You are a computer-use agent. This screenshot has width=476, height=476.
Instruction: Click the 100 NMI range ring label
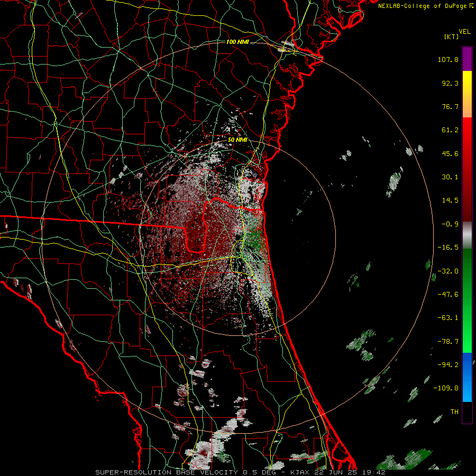point(237,42)
